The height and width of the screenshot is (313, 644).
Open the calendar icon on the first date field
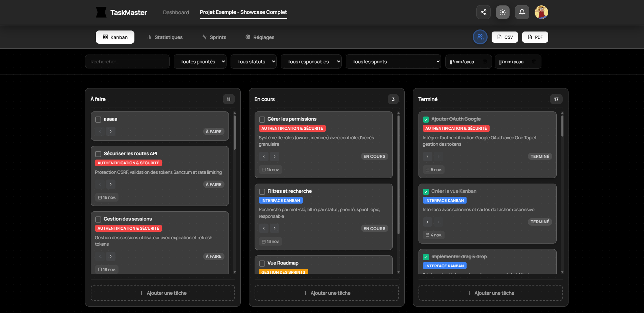485,62
